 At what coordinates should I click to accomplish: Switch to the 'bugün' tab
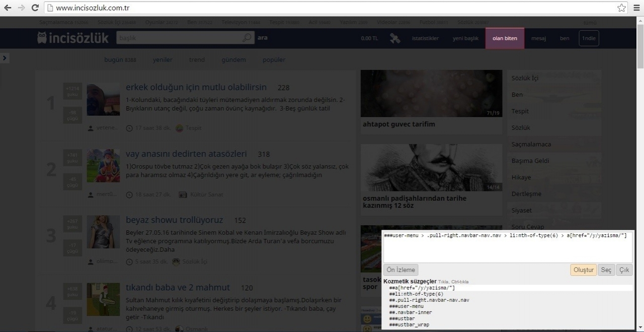(x=120, y=59)
